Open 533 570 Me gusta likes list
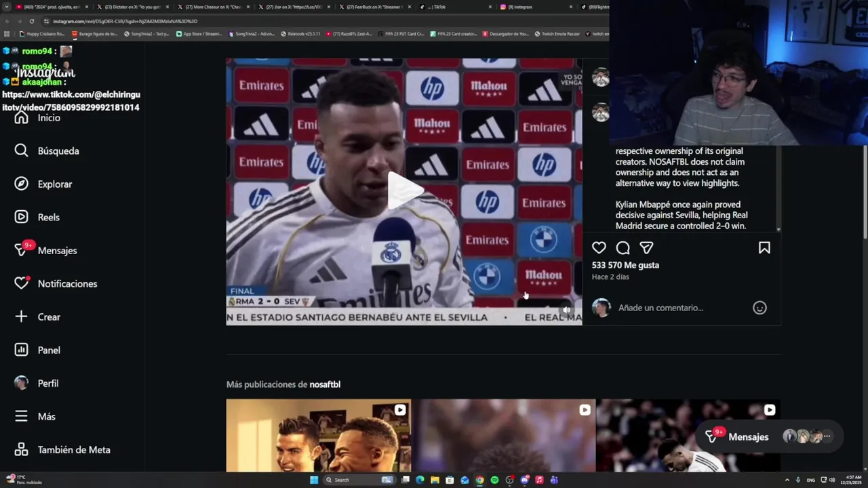 625,265
